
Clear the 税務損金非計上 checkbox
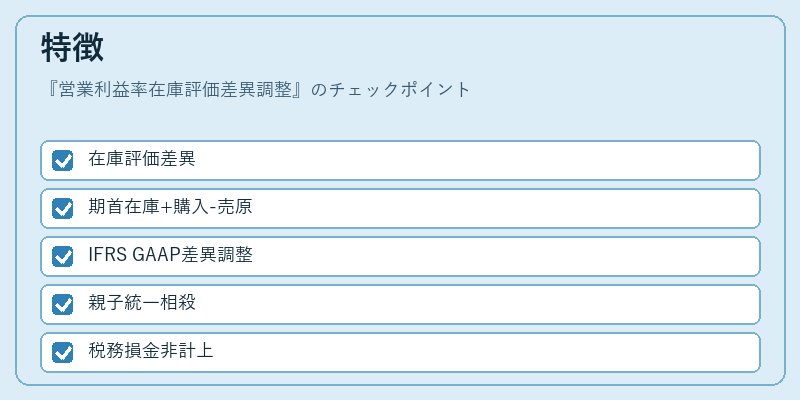click(x=63, y=353)
